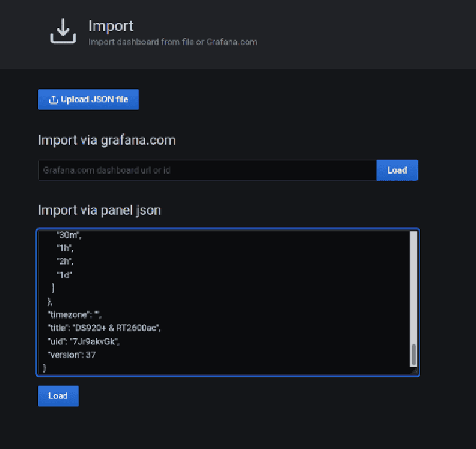The width and height of the screenshot is (476, 449).
Task: Click the "Import via panel json" heading
Action: [100, 210]
